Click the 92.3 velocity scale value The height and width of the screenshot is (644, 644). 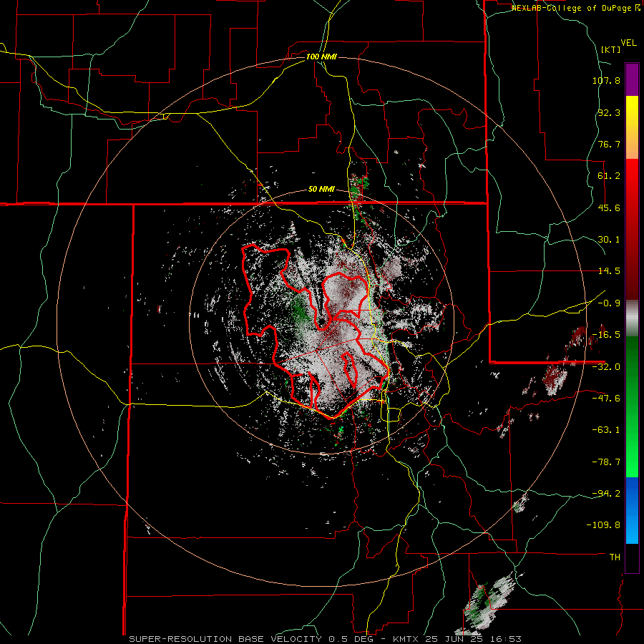[x=609, y=112]
